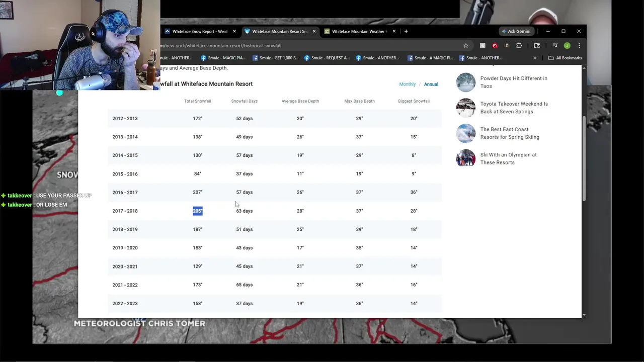Open a new browser tab
This screenshot has height=362, width=644.
tap(406, 31)
